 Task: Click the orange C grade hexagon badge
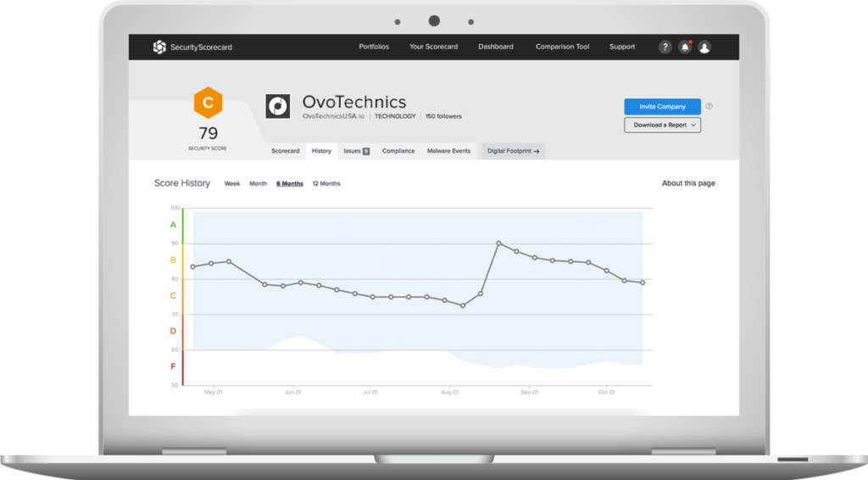click(x=209, y=103)
